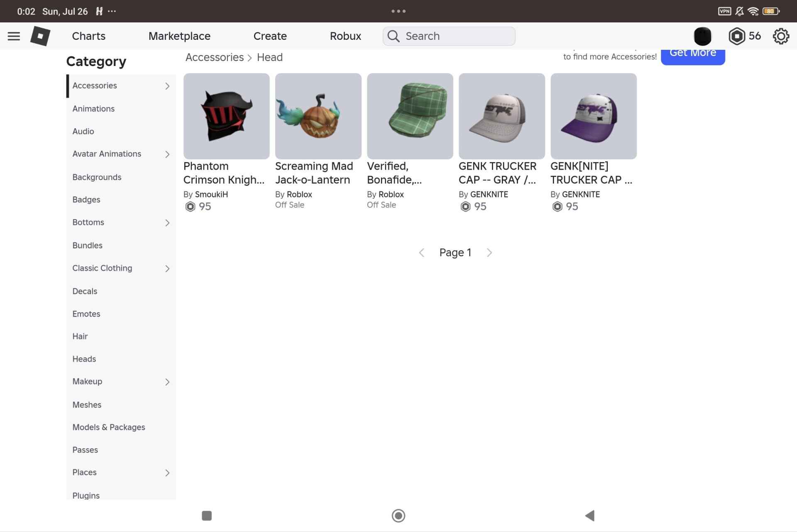Open the gray trucker cap thumbnail
Viewport: 797px width, 532px height.
501,116
